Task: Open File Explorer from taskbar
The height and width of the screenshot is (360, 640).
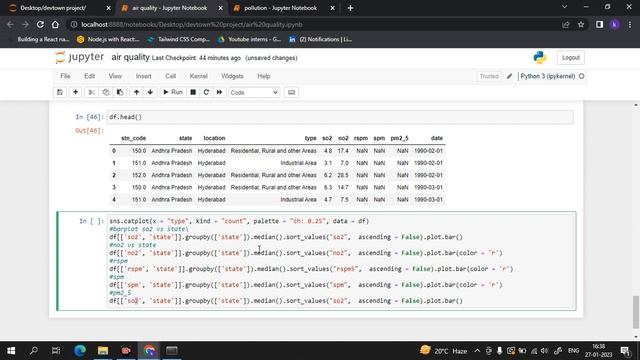Action: [x=103, y=351]
